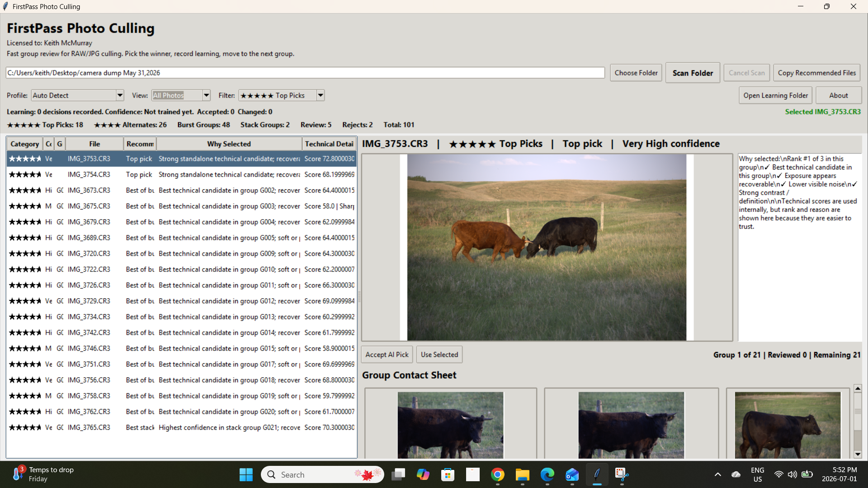Select the first contact sheet thumbnail

pyautogui.click(x=450, y=425)
